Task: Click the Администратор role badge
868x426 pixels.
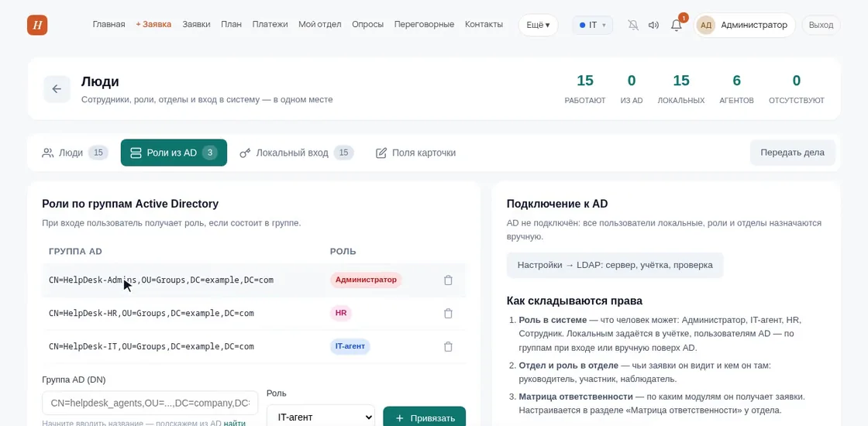Action: click(x=366, y=280)
